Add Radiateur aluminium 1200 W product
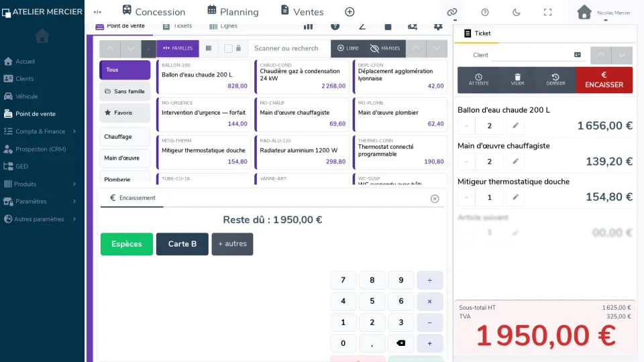 tap(302, 152)
